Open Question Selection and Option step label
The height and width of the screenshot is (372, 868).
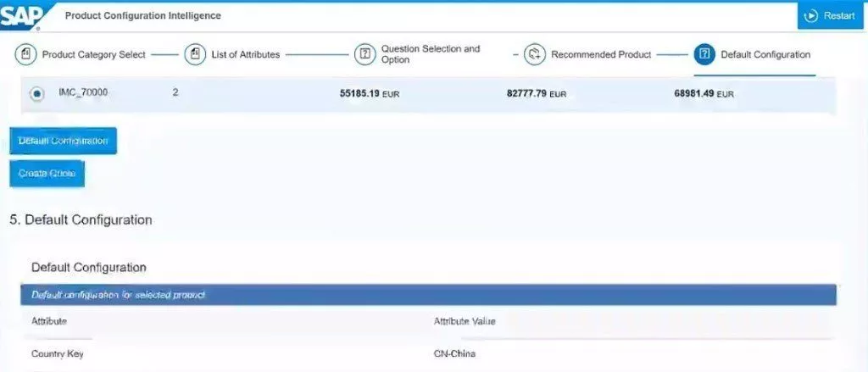(x=430, y=54)
